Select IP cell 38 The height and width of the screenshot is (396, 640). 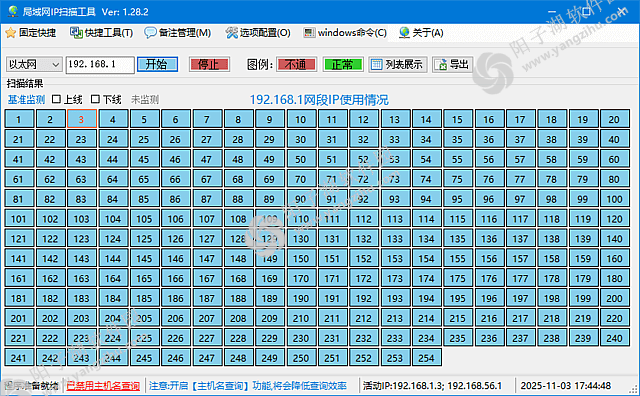click(x=551, y=139)
